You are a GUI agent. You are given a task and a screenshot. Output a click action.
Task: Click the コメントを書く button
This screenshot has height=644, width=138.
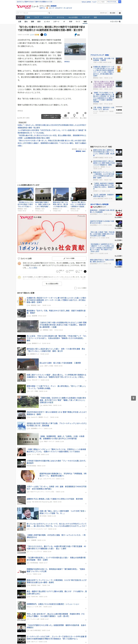click(69, 258)
